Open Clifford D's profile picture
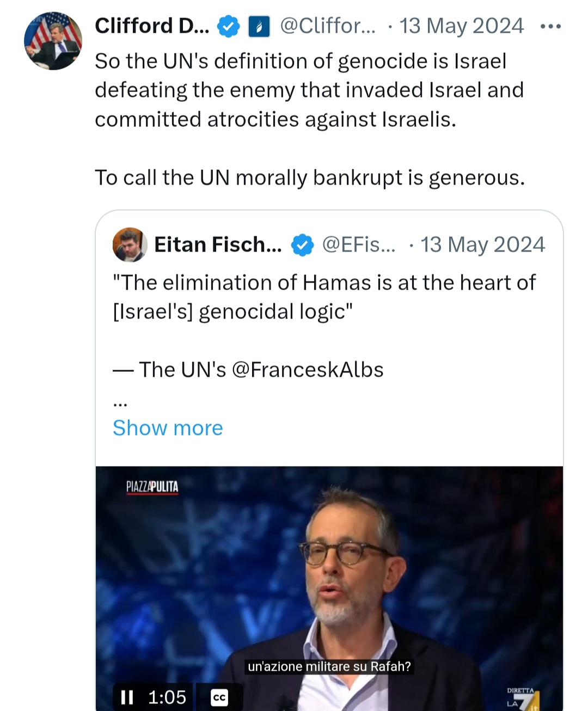588x711 pixels. pos(53,41)
